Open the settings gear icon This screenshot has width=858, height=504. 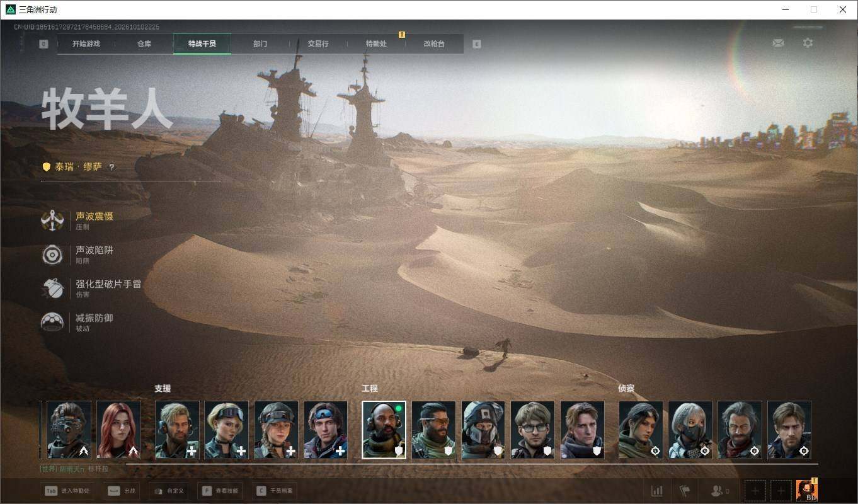pyautogui.click(x=808, y=43)
